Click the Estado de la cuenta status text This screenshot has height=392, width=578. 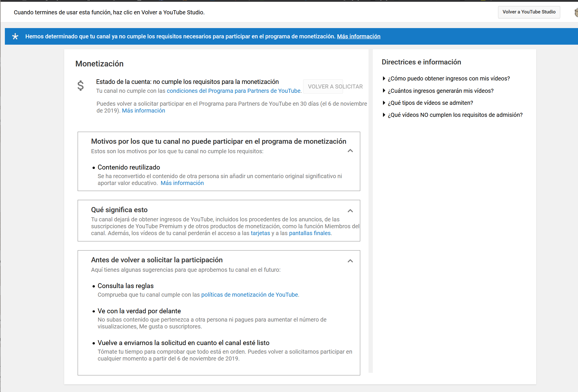[x=187, y=82]
